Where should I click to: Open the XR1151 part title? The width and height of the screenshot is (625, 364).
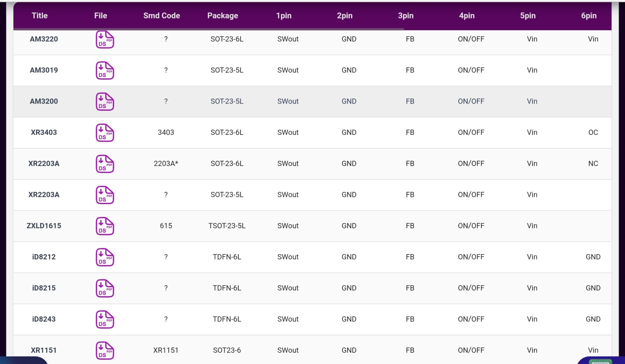pos(44,350)
